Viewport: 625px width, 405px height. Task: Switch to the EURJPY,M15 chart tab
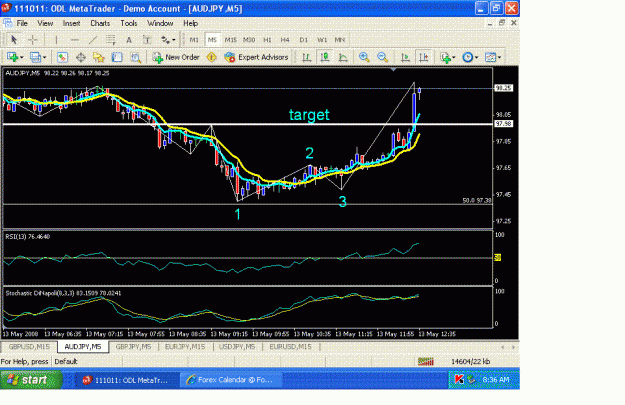[185, 347]
